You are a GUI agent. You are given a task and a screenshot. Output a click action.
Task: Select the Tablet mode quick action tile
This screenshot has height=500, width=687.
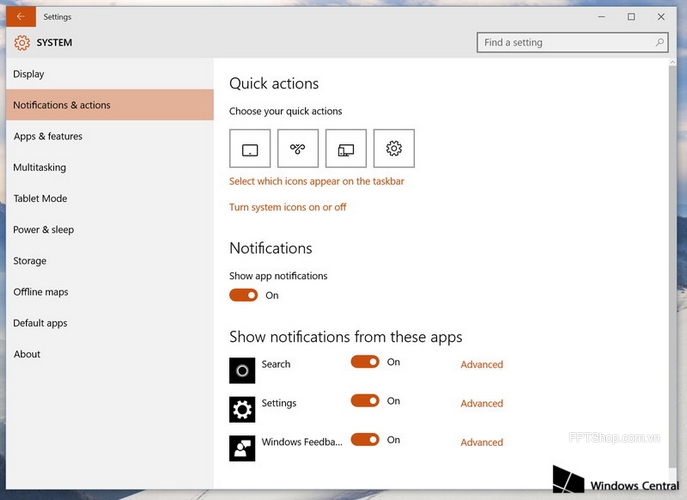point(250,148)
